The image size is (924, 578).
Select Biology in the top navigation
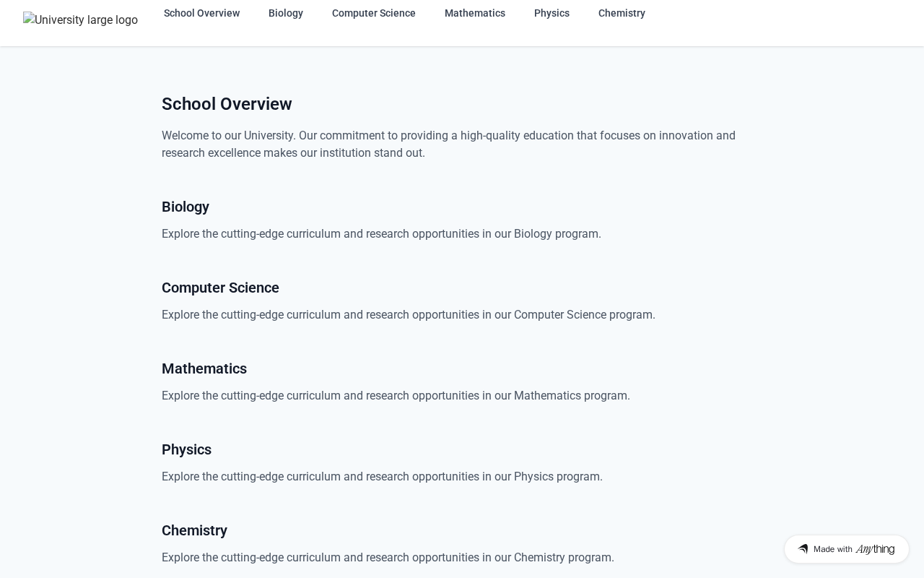tap(286, 13)
